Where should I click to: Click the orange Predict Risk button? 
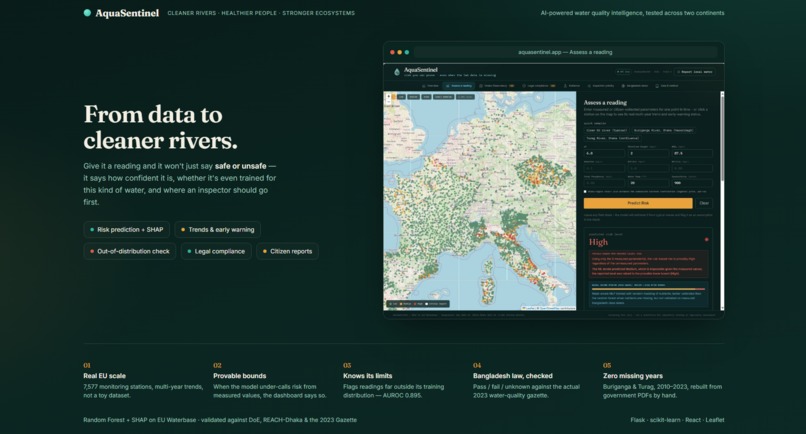tap(638, 203)
